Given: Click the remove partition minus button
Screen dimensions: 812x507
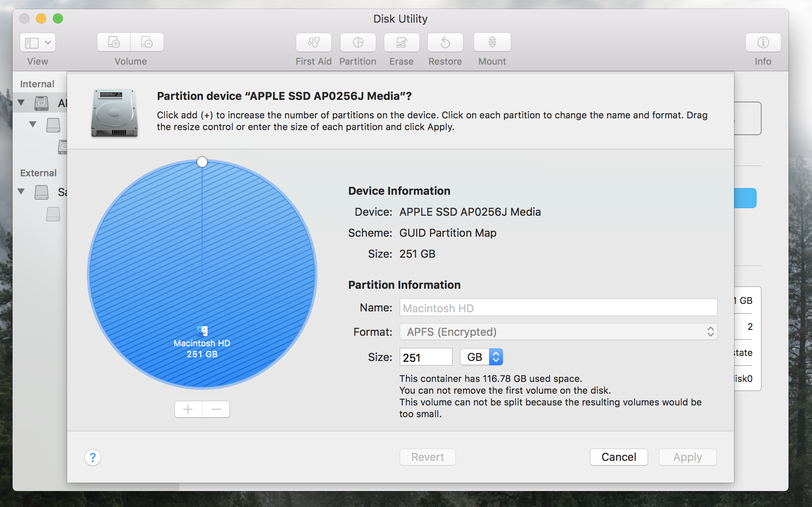Looking at the screenshot, I should (x=216, y=409).
